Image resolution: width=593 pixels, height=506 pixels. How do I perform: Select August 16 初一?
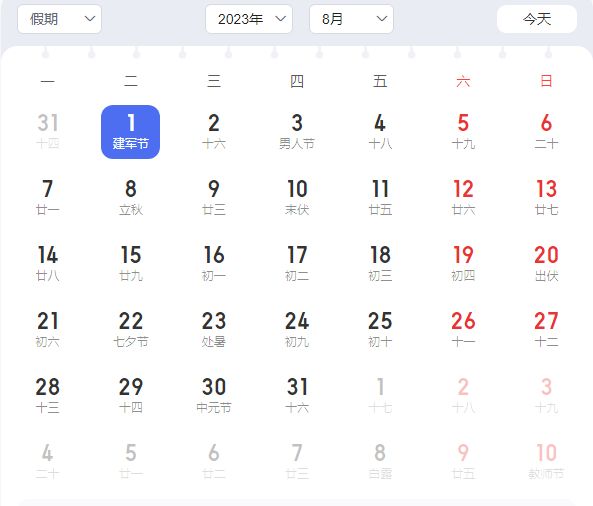click(214, 264)
